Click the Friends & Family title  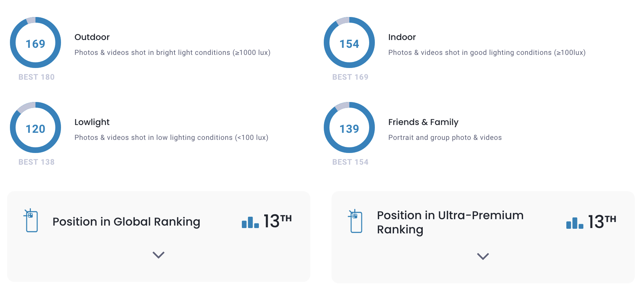point(423,122)
